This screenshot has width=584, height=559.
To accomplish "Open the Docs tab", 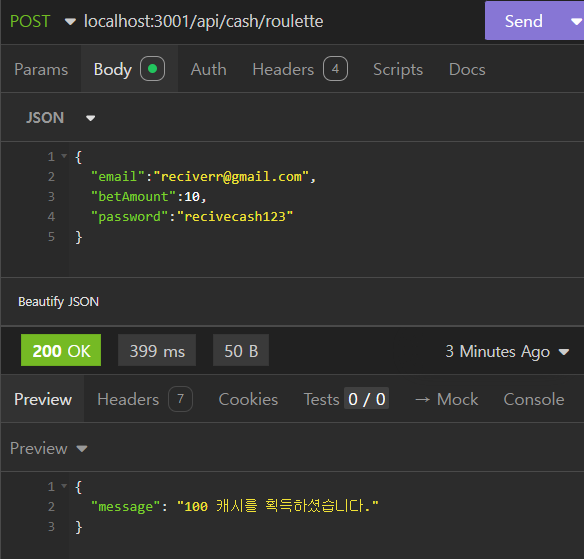I will coord(467,69).
